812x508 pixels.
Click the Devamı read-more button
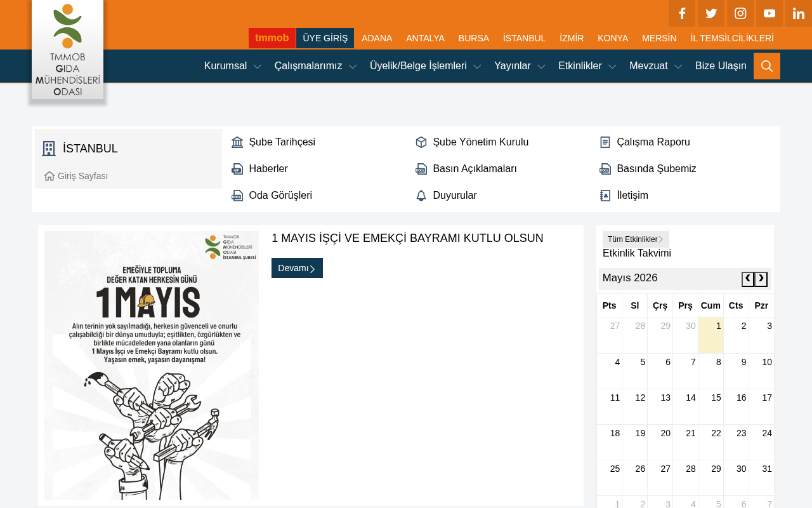tap(297, 268)
